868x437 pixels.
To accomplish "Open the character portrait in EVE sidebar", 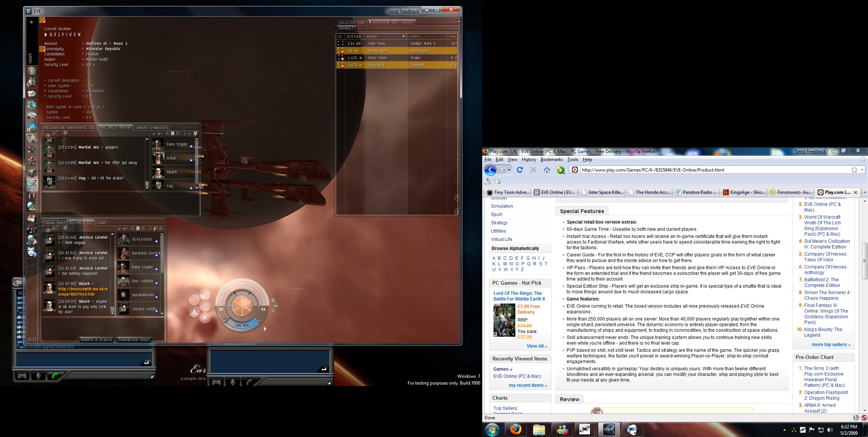I will coord(32,71).
